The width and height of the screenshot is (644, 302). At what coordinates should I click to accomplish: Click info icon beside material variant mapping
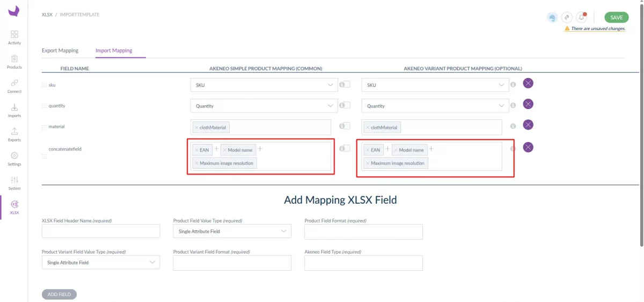pyautogui.click(x=513, y=126)
